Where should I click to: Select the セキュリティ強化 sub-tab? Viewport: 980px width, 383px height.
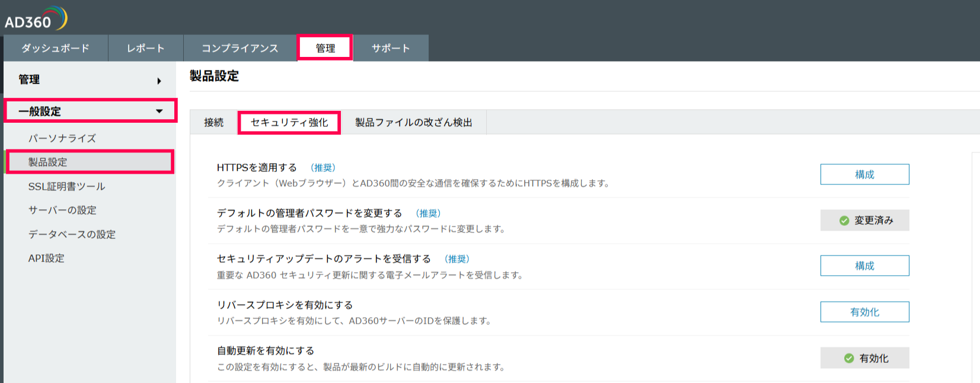[289, 122]
